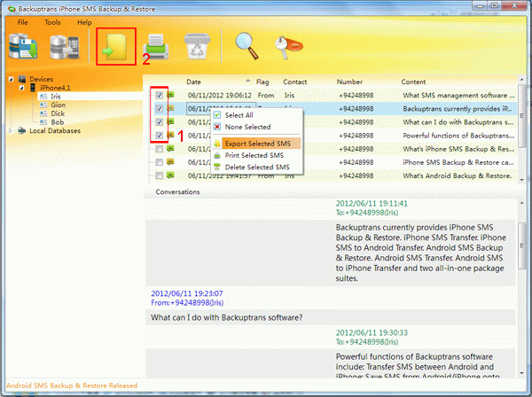The height and width of the screenshot is (397, 532).
Task: Select the Dick contact in tree
Action: click(x=58, y=113)
